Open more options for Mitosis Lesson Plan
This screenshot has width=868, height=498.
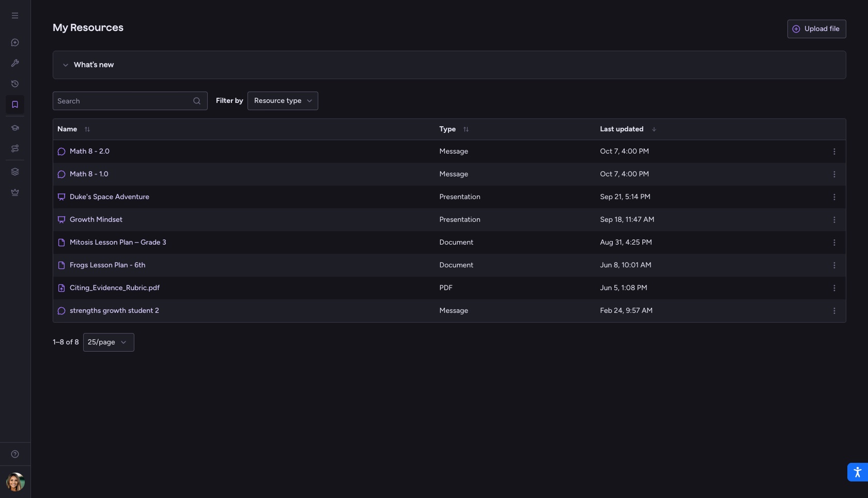coord(834,243)
